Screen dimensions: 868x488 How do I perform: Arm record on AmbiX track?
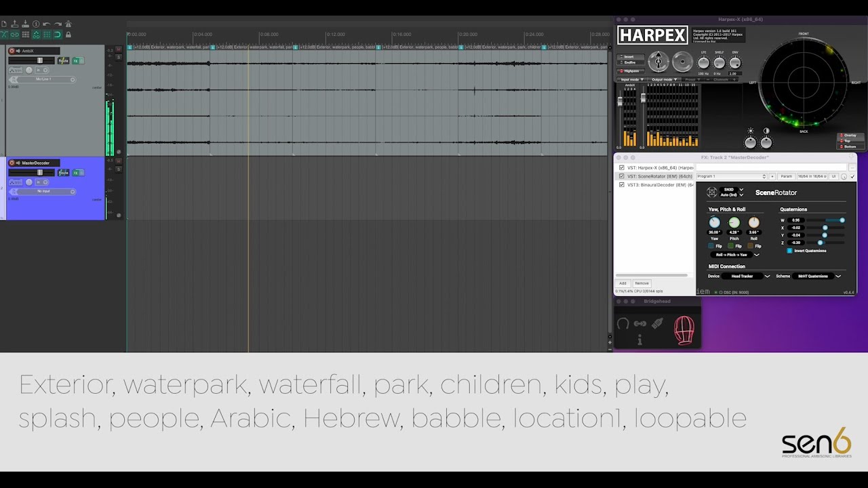click(12, 51)
